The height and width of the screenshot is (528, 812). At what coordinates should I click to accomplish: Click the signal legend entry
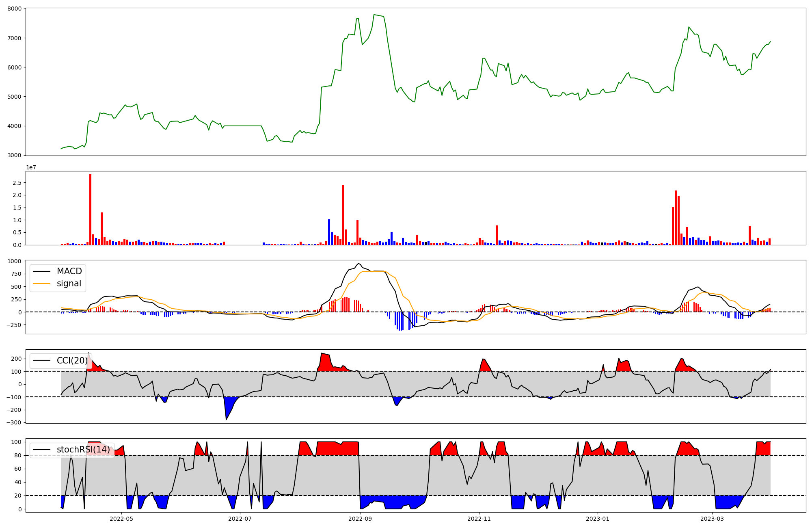69,283
